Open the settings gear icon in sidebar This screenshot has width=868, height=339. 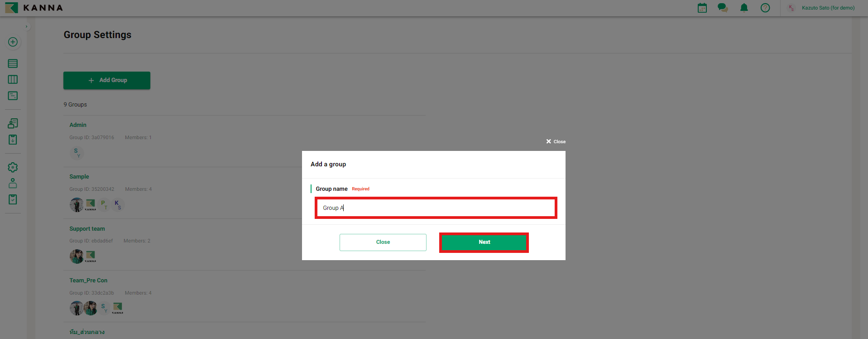pos(13,167)
